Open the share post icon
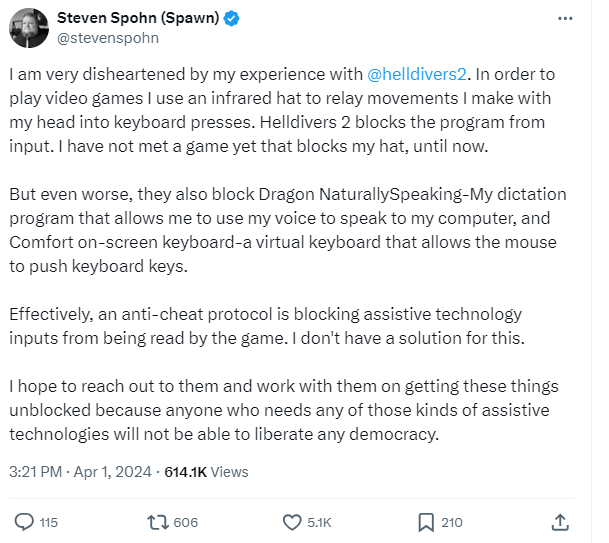 [561, 522]
